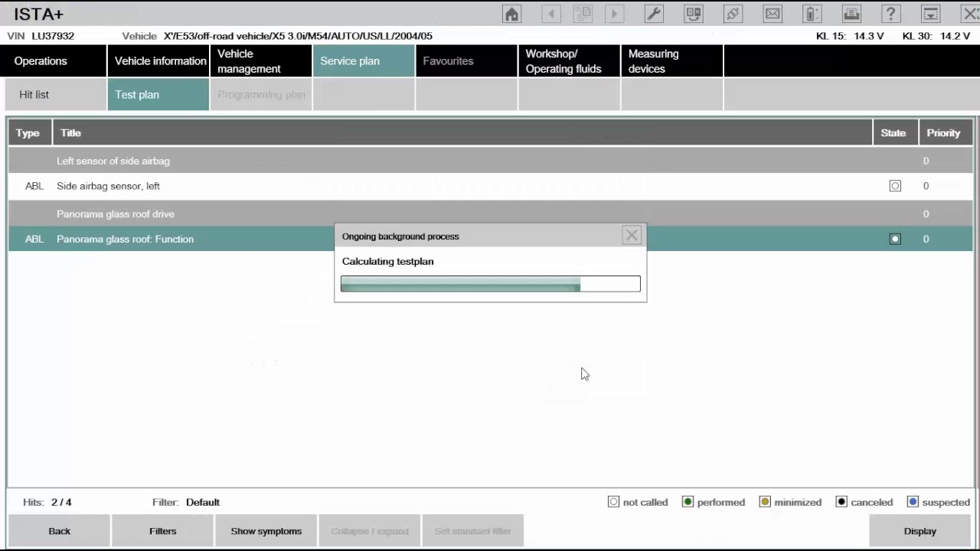Switch to the Measuring devices tab
Viewport: 980px width, 551px height.
(671, 61)
